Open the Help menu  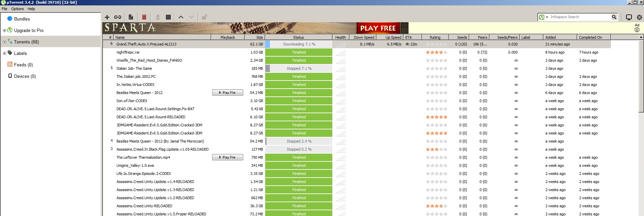(x=31, y=9)
